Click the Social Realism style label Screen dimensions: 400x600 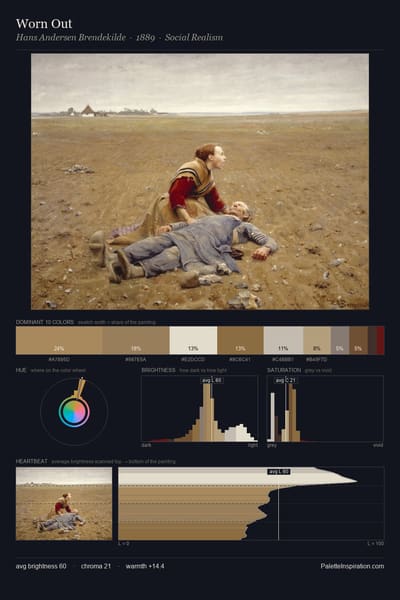[194, 38]
